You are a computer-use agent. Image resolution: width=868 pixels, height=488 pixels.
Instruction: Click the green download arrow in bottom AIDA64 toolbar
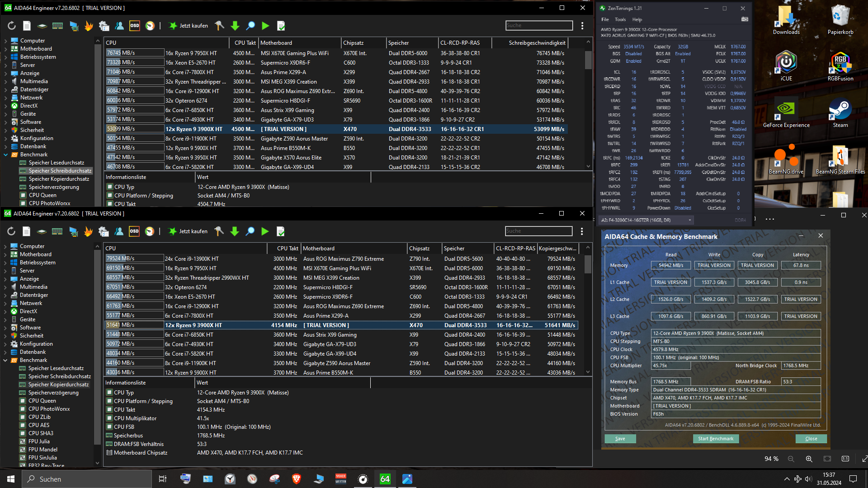[x=235, y=231]
